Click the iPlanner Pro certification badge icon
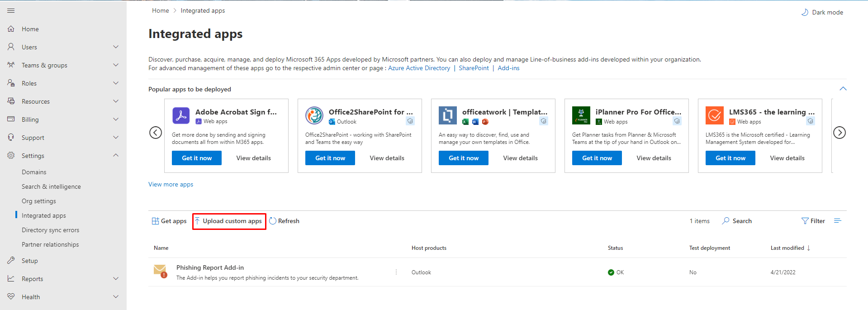This screenshot has width=868, height=310. (677, 121)
